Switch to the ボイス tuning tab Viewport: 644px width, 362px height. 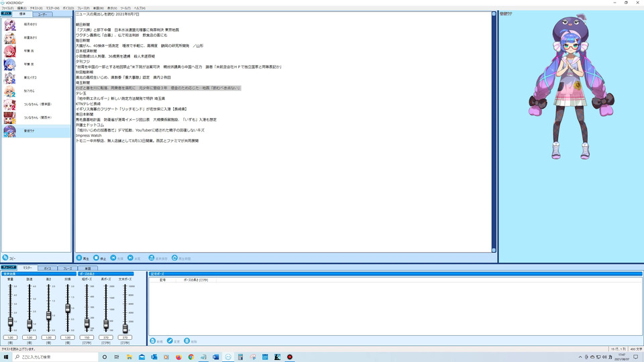tap(48, 268)
